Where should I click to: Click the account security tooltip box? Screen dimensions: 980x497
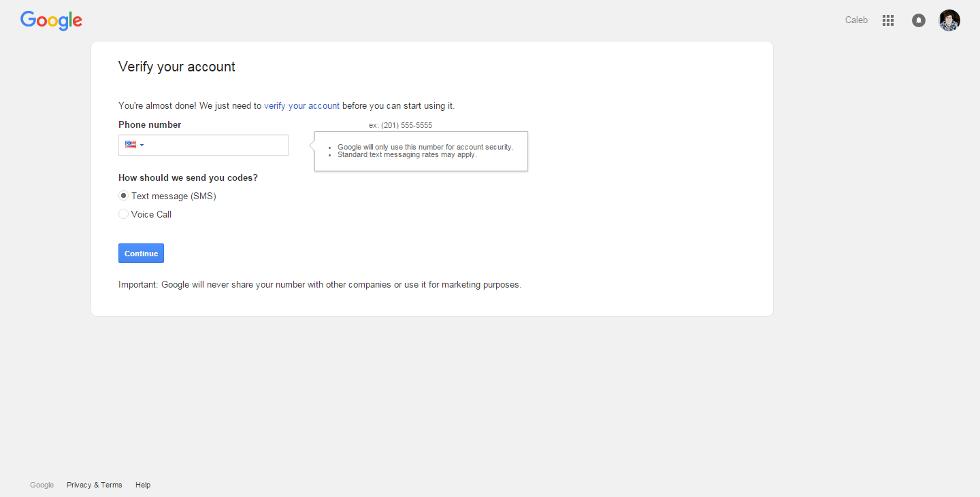click(x=422, y=151)
